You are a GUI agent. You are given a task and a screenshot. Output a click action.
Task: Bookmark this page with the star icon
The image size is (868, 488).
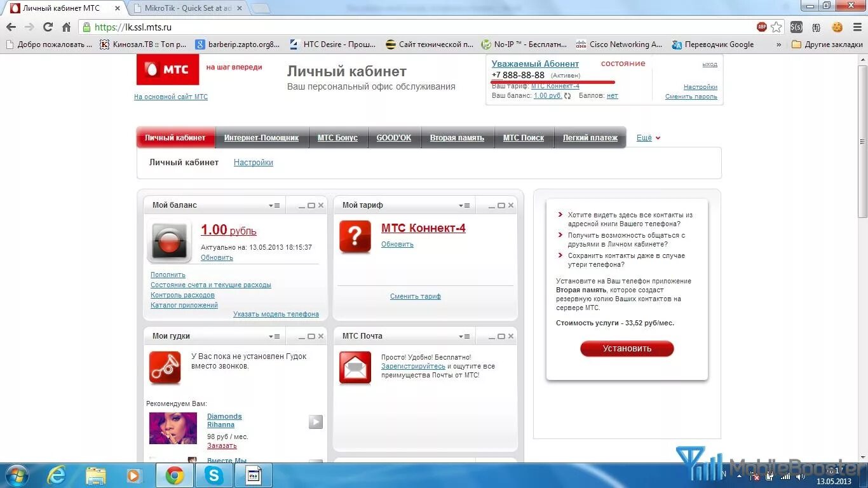(776, 27)
